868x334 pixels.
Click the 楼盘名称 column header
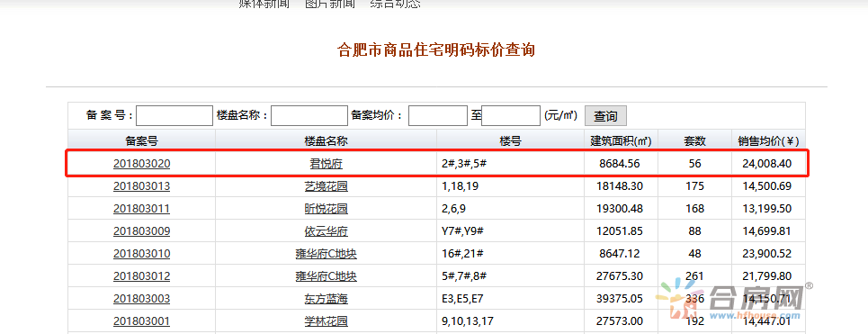click(326, 140)
